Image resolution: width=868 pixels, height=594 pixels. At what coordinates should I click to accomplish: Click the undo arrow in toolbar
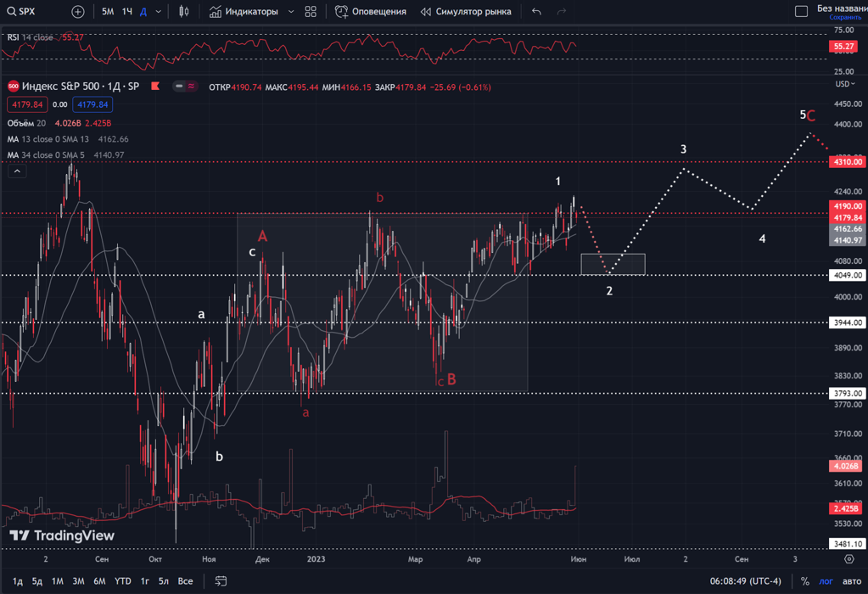pos(536,12)
